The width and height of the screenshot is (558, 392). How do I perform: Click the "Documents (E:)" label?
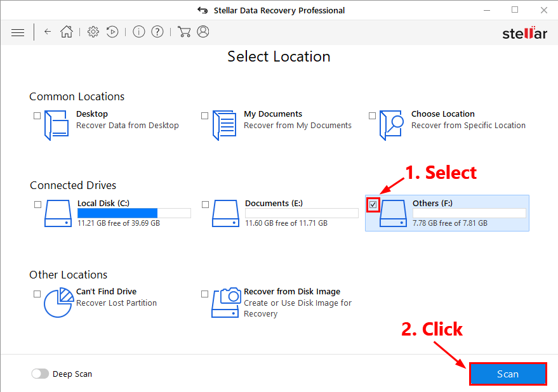point(274,203)
